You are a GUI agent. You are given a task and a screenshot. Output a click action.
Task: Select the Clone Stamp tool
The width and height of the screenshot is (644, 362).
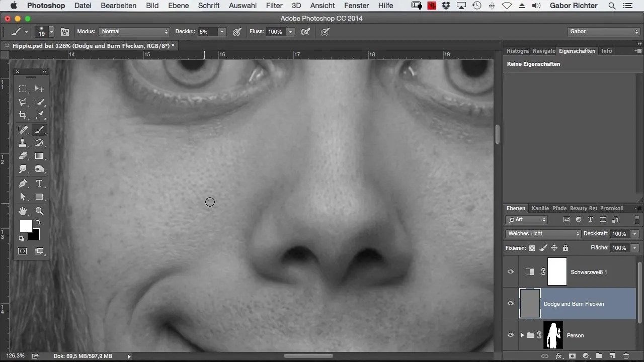tap(23, 143)
